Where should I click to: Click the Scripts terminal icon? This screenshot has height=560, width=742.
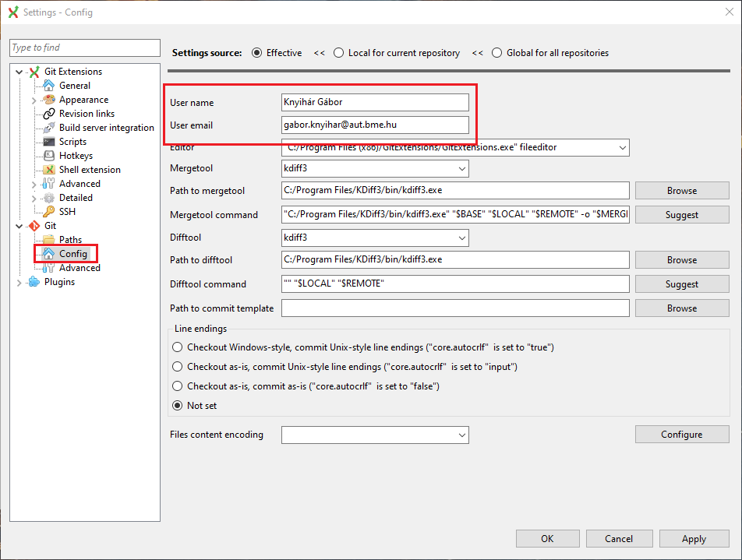49,142
